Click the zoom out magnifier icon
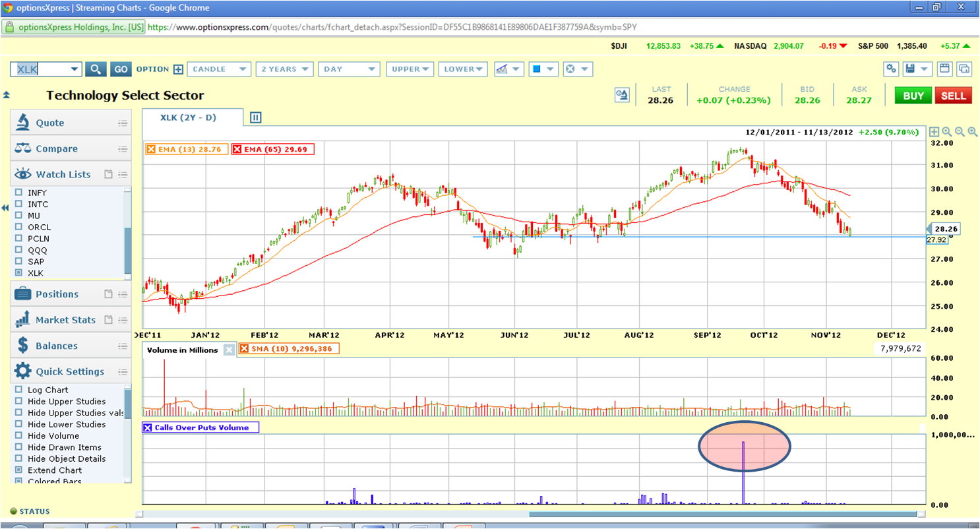The image size is (980, 529). click(960, 132)
